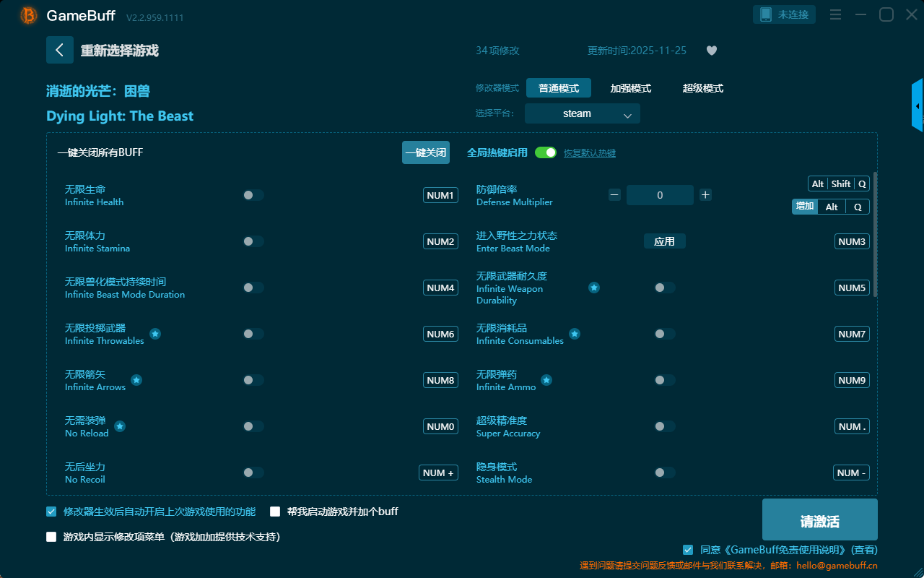Open the steam platform dropdown
The height and width of the screenshot is (578, 924).
click(x=582, y=113)
